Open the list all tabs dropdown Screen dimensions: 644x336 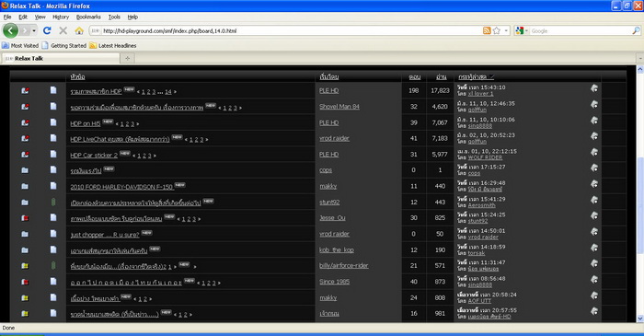[x=640, y=58]
